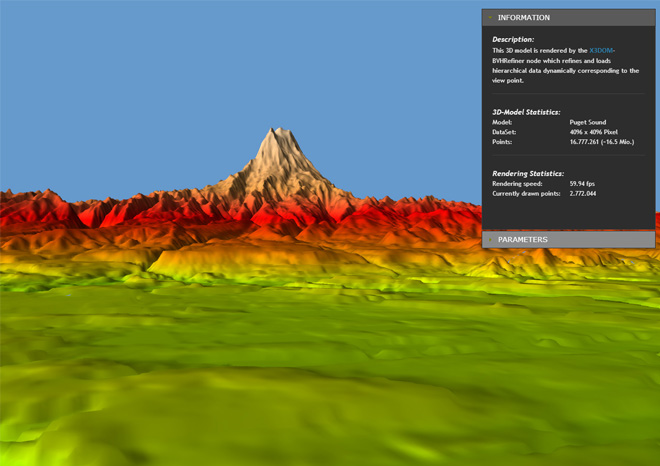Image resolution: width=660 pixels, height=466 pixels.
Task: Click the DataSet label
Action: (505, 132)
